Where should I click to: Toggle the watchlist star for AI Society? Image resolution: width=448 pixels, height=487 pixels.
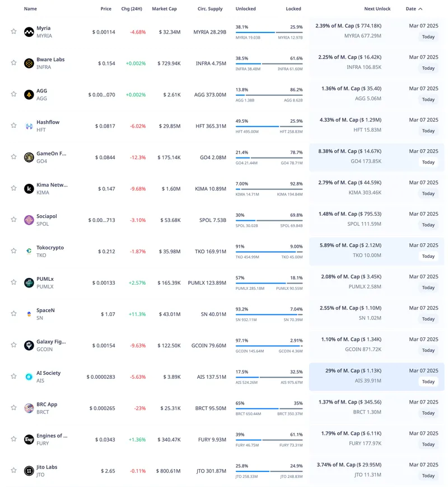[13, 377]
